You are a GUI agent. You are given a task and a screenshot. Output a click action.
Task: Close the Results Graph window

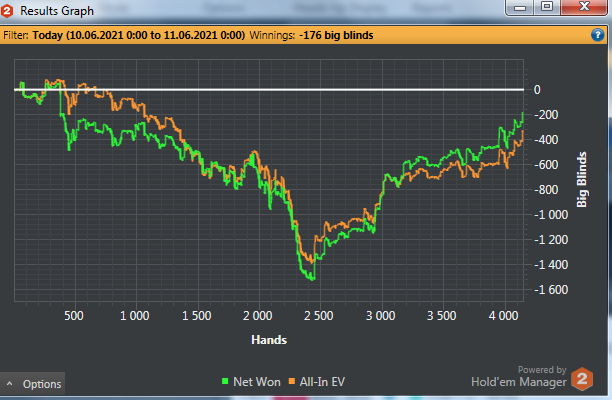click(x=584, y=7)
